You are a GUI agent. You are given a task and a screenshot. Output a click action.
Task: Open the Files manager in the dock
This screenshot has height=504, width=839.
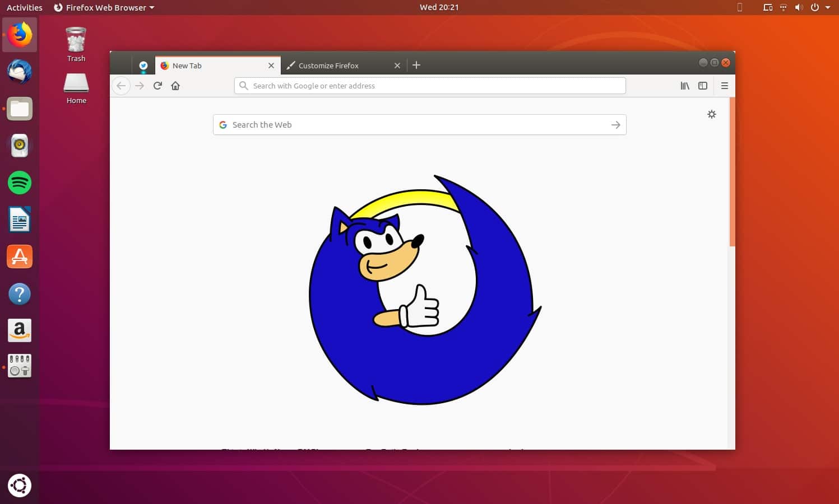coord(20,109)
